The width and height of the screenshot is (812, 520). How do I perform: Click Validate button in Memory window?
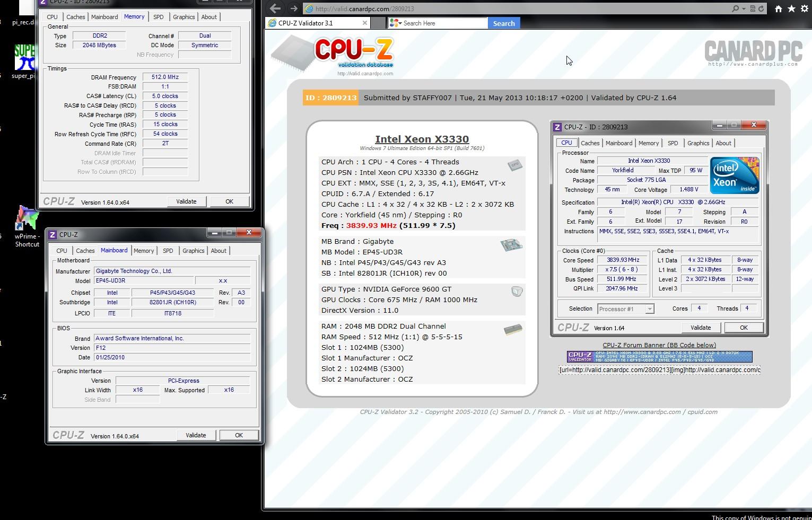[186, 201]
